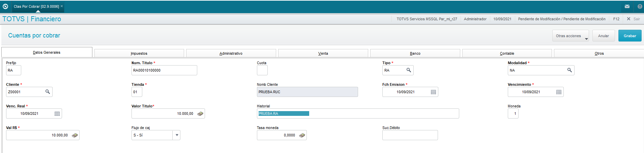Open Tipo search magnifier icon
The image size is (644, 153).
coord(409,70)
